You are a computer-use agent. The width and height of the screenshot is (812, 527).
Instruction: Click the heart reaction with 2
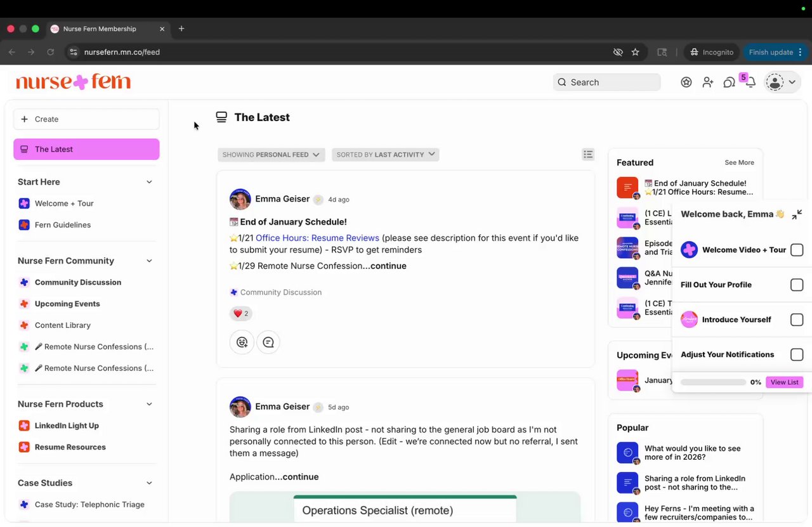click(x=240, y=313)
